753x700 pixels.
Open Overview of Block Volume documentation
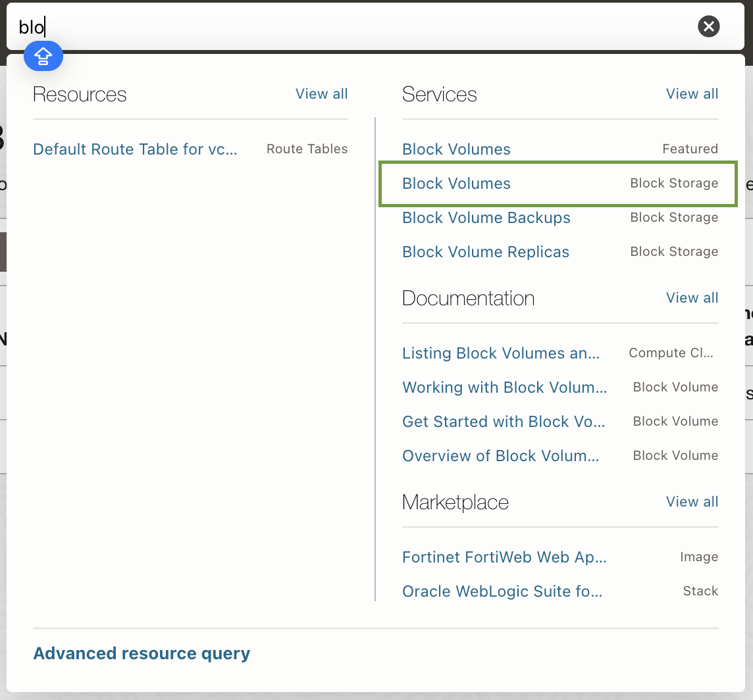500,456
